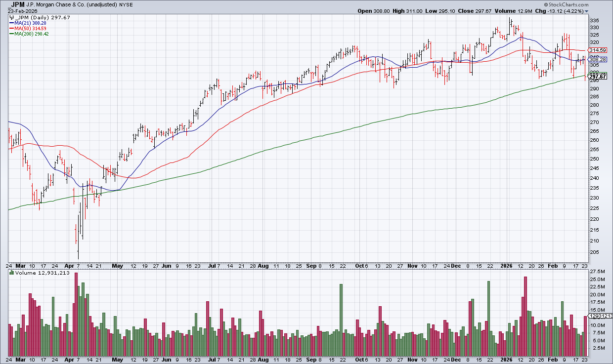The image size is (613, 364).
Task: Click the 23-Feb-2026 date text
Action: 23,11
